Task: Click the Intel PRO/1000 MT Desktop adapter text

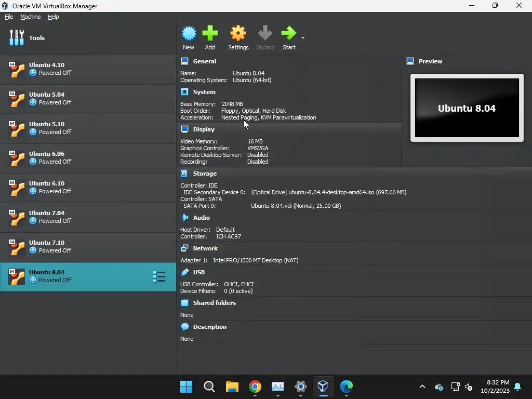Action: [x=256, y=260]
